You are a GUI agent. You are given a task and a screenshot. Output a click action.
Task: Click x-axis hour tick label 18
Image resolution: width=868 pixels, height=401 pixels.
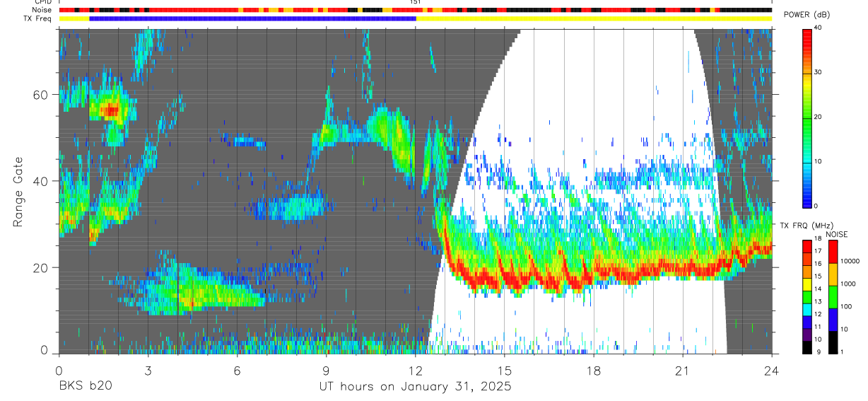point(593,370)
